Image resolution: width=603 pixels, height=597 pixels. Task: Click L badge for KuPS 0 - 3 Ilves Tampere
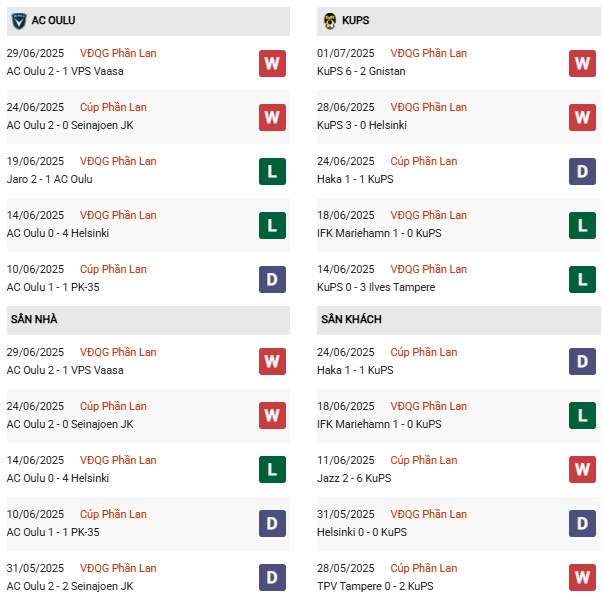pyautogui.click(x=583, y=279)
